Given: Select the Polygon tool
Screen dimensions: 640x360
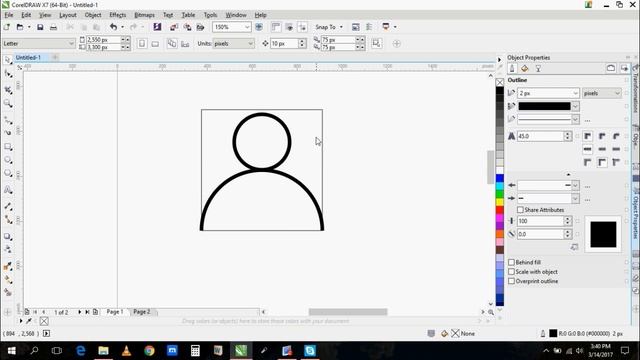Looking at the screenshot, I should point(8,173).
